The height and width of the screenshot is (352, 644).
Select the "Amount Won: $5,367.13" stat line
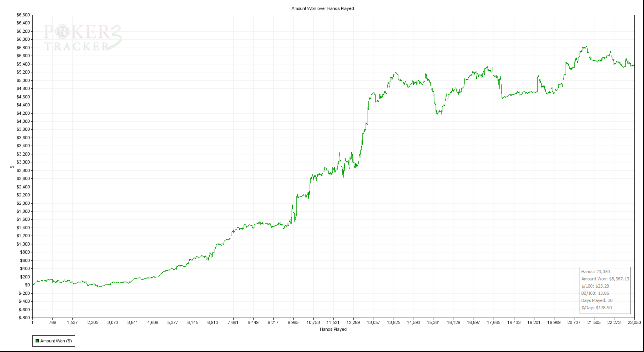pos(605,279)
